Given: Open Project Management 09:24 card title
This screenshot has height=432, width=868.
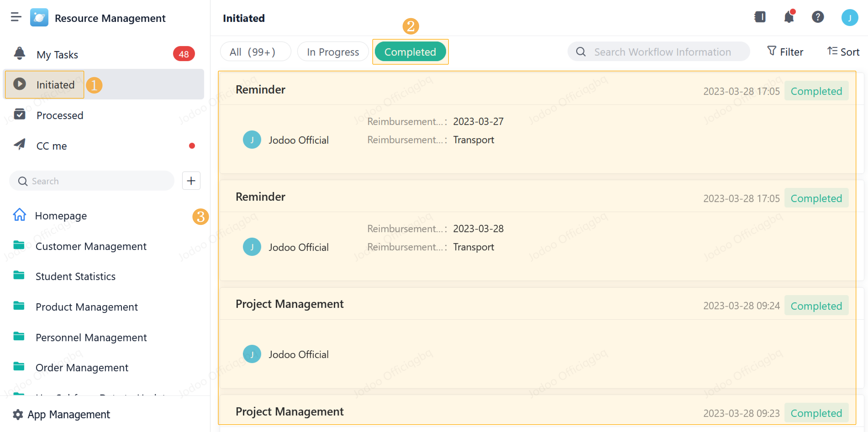Looking at the screenshot, I should pos(289,304).
